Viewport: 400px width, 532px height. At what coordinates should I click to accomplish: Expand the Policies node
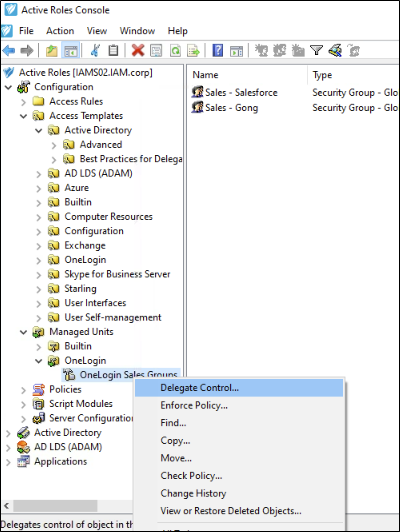(x=23, y=390)
